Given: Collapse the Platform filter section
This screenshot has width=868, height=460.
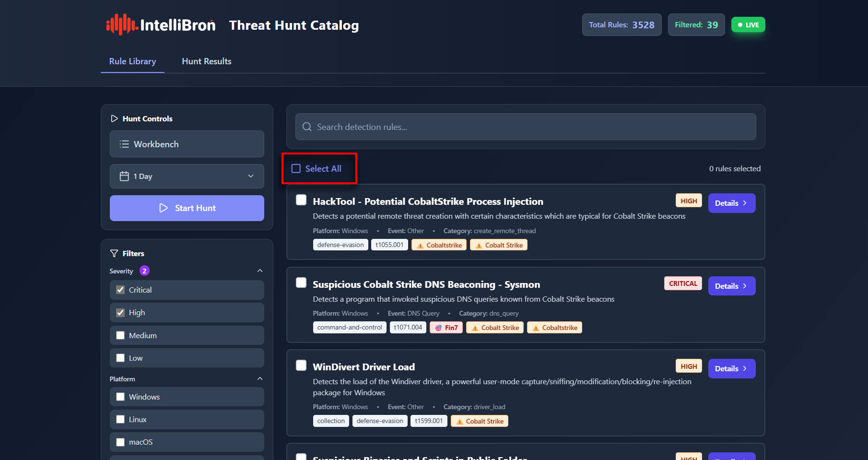Looking at the screenshot, I should point(260,379).
